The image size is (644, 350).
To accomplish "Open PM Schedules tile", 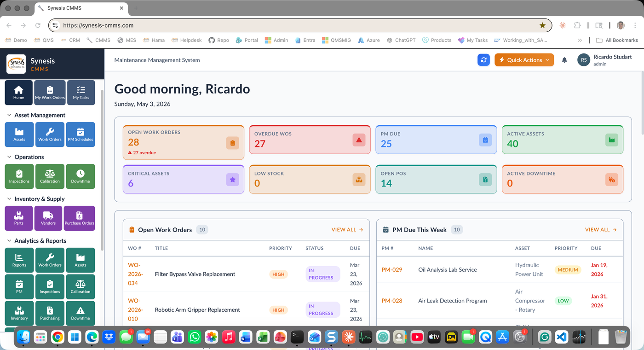I will click(80, 134).
